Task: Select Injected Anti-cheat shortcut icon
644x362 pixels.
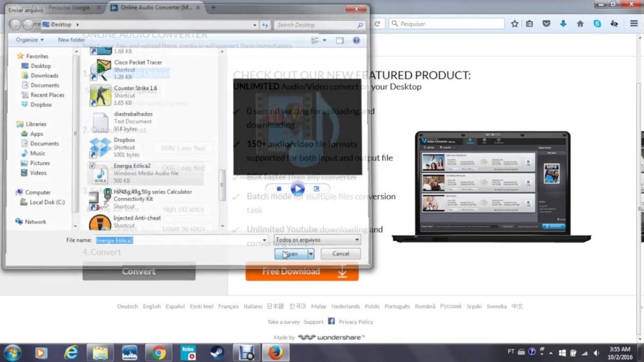Action: tap(100, 222)
